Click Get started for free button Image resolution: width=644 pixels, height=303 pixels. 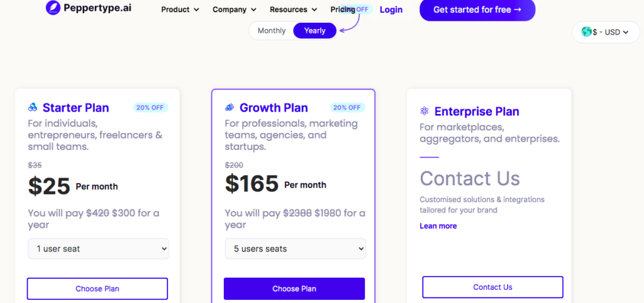[477, 10]
